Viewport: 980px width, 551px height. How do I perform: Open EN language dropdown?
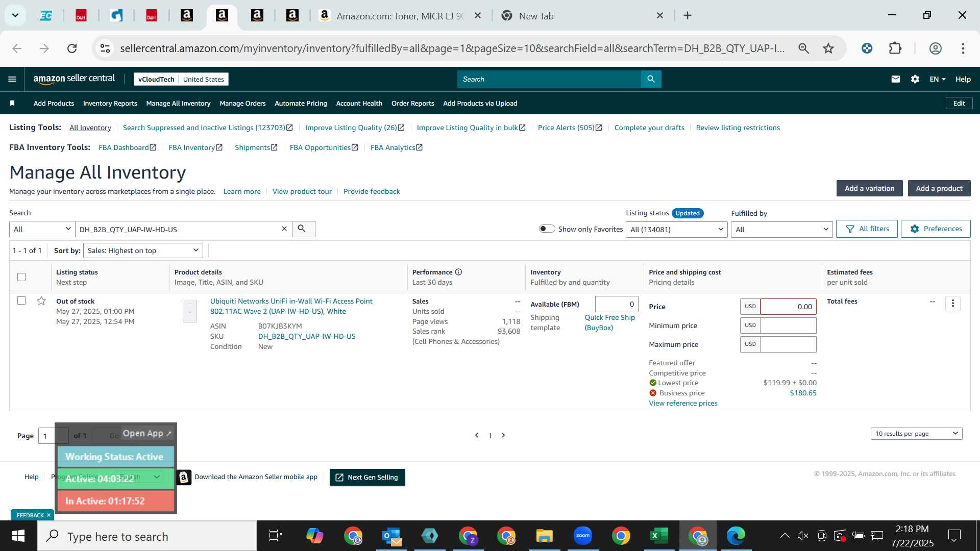(938, 79)
